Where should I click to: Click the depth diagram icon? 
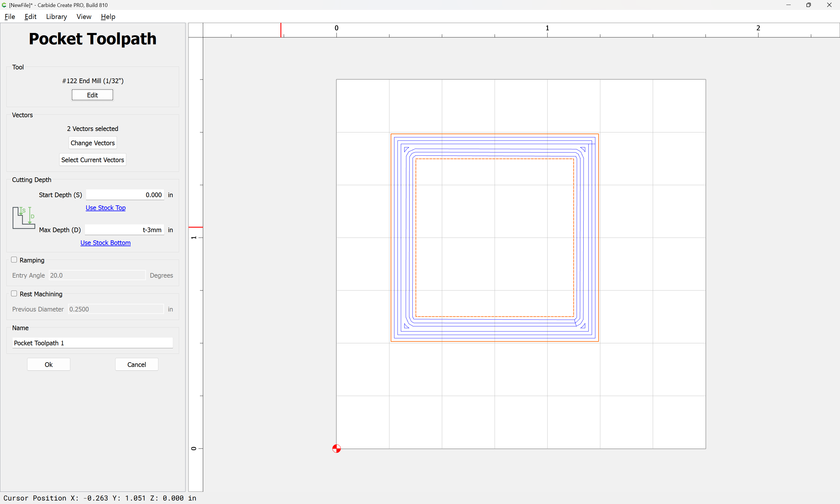point(24,218)
